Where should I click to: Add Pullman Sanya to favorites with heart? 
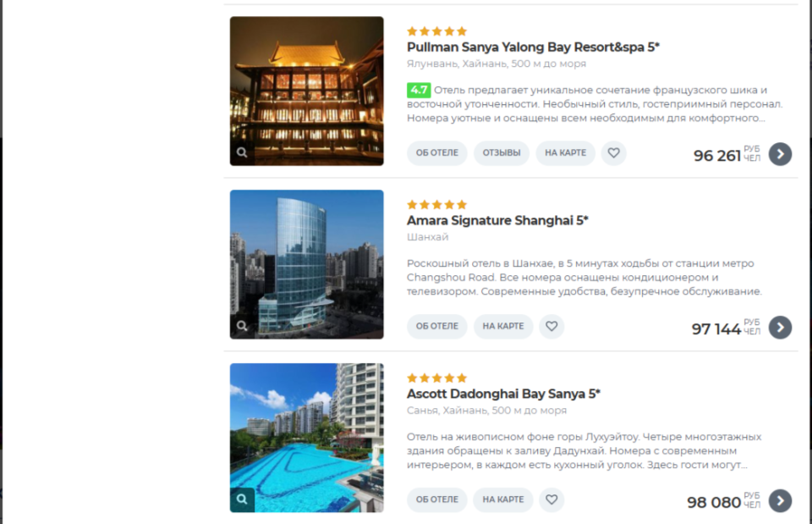pyautogui.click(x=614, y=153)
